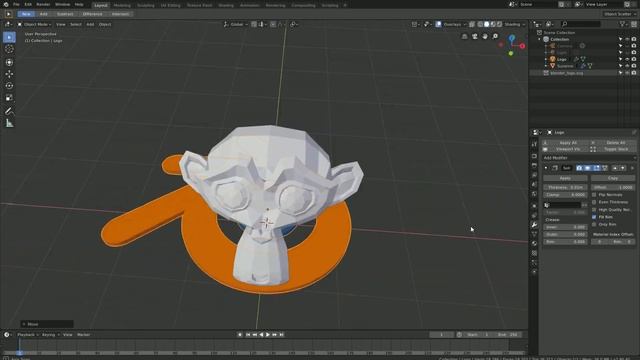Adjust the Thickness value slider

(x=565, y=188)
